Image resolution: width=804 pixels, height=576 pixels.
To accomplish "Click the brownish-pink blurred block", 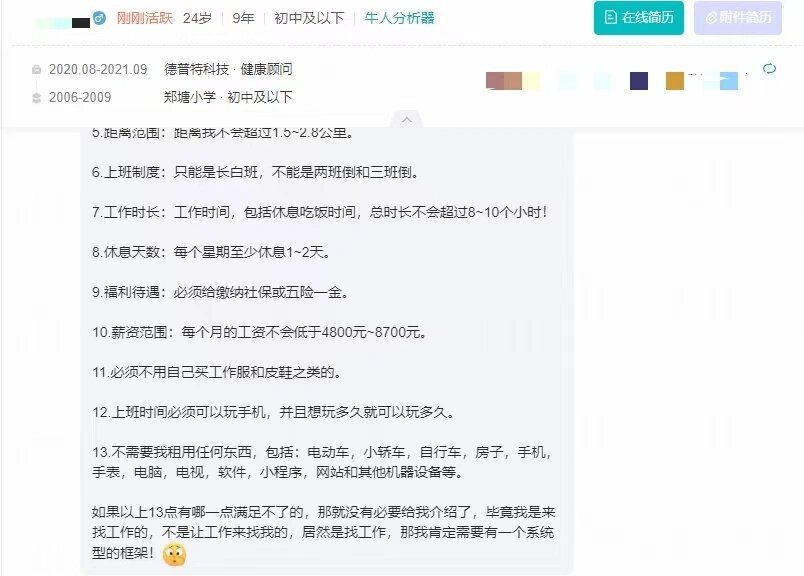I will (504, 81).
